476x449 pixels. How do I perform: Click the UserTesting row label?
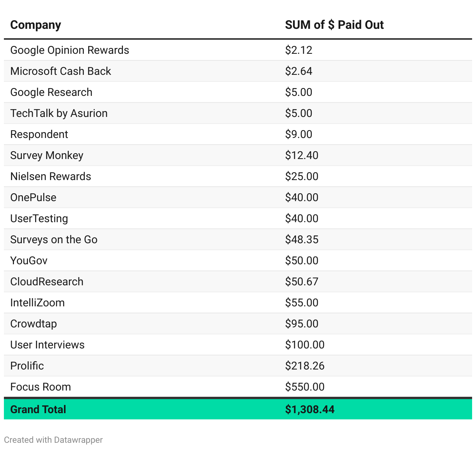[39, 219]
